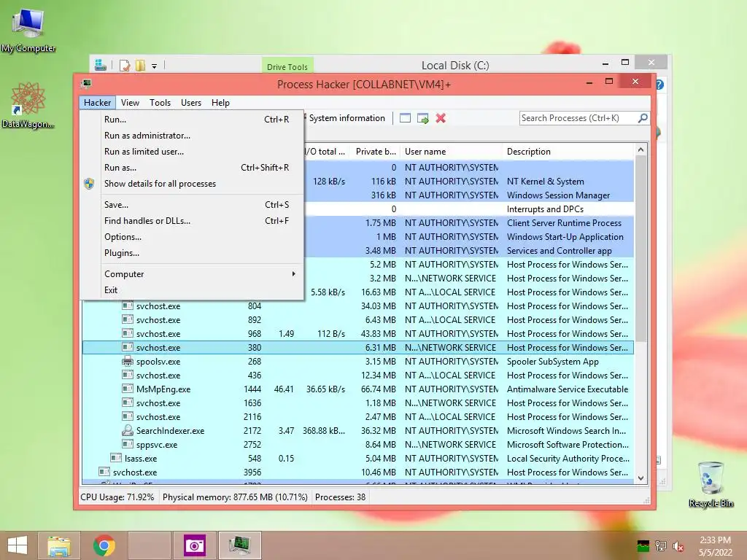Open Chrome from the taskbar
This screenshot has height=560, width=747.
[104, 545]
